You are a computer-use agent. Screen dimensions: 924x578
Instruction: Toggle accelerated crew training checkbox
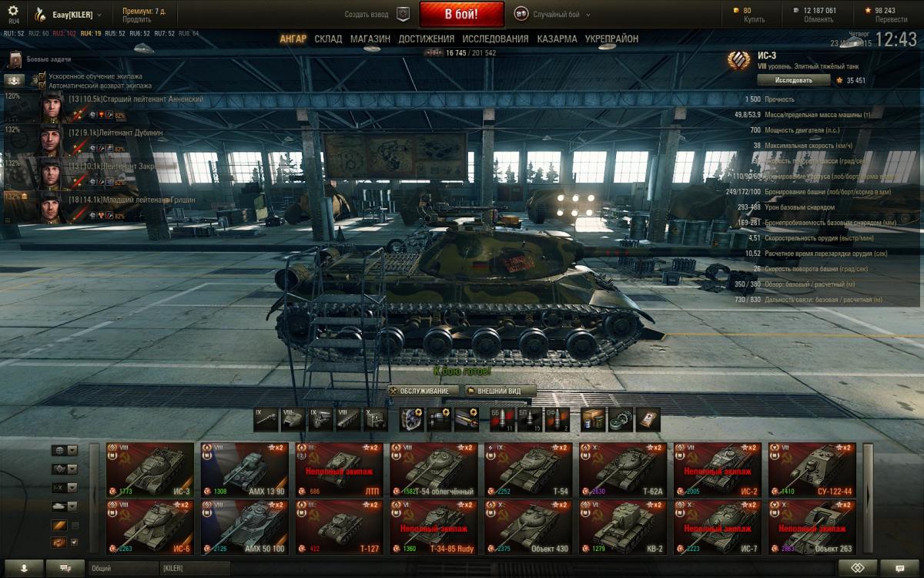(x=42, y=76)
